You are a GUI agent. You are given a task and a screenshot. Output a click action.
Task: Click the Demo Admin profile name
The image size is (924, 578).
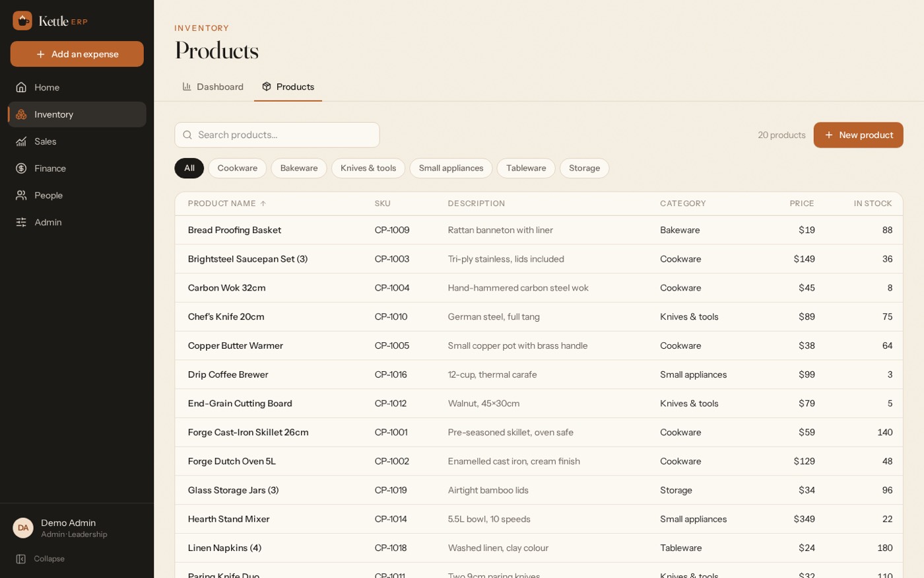pos(68,523)
